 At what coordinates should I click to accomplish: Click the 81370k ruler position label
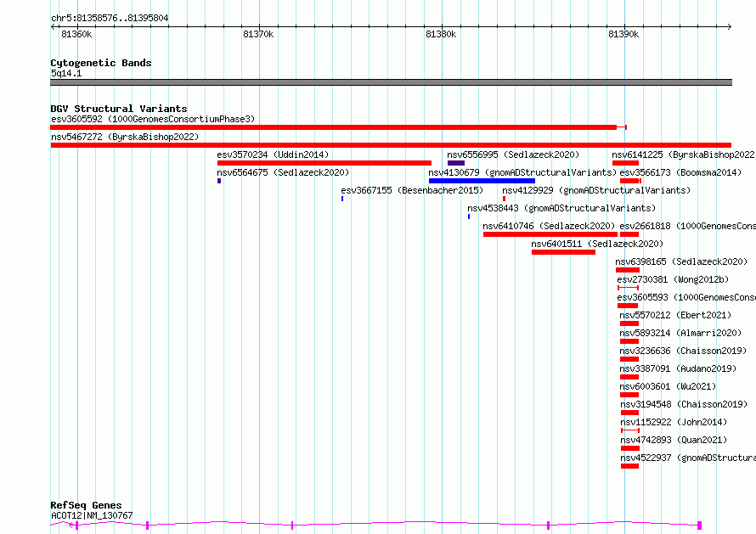click(x=258, y=34)
